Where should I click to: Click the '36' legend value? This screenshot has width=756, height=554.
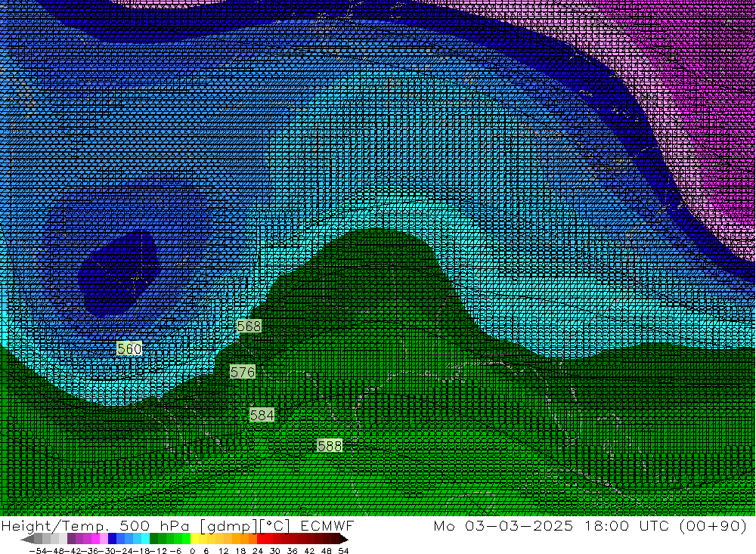(x=292, y=551)
